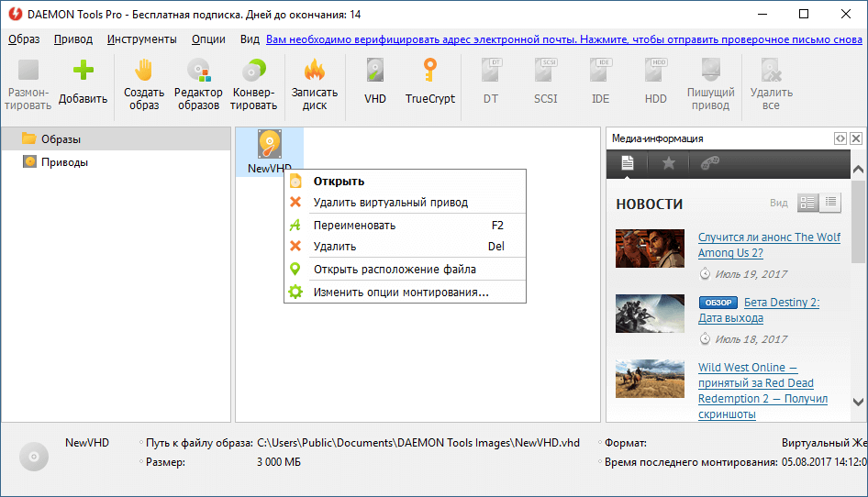Screen dimensions: 868x497
Task: Click the DAEMON Tools title bar logo
Action: (x=15, y=15)
